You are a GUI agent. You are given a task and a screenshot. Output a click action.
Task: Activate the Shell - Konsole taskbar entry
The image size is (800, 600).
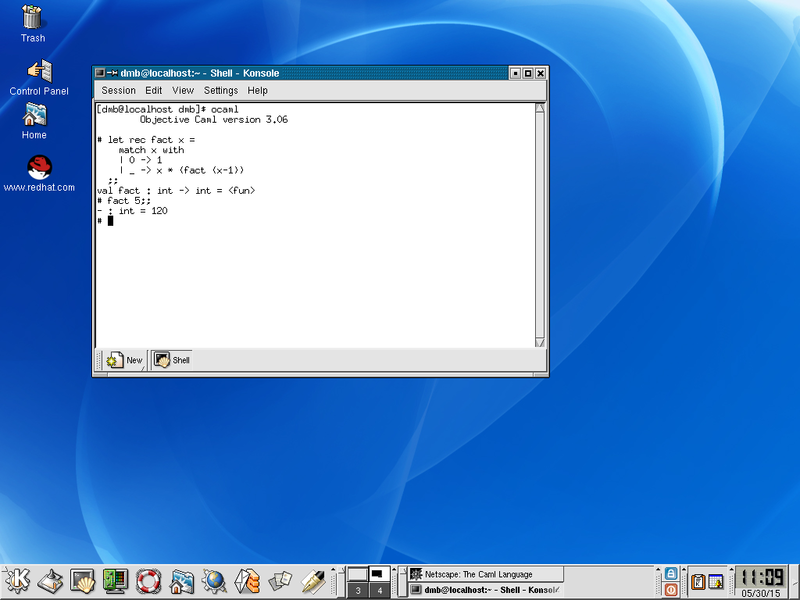486,590
